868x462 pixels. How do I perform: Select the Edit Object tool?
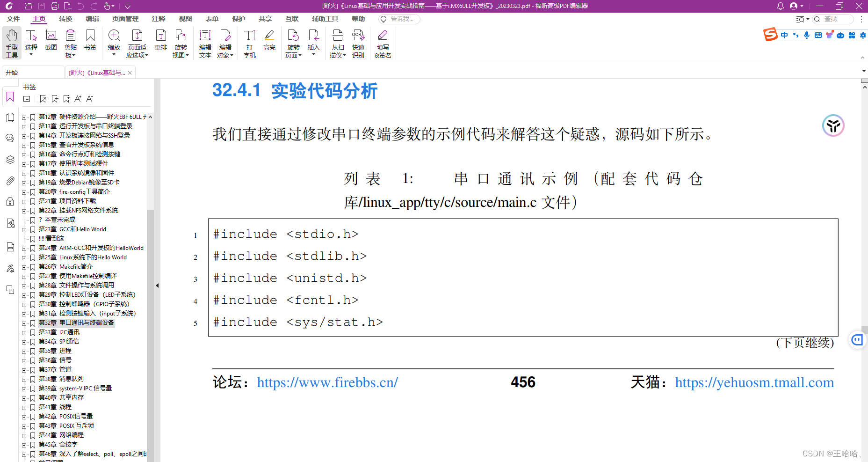pos(225,43)
